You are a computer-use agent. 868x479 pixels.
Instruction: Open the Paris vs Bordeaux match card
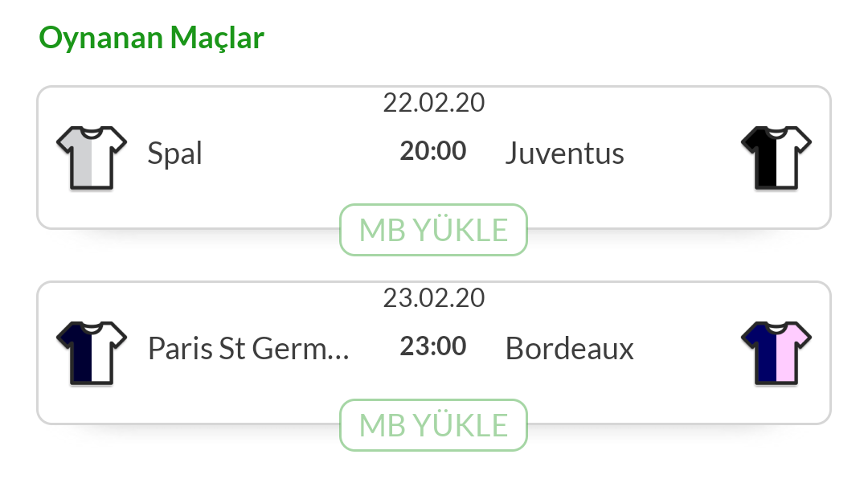click(x=434, y=353)
